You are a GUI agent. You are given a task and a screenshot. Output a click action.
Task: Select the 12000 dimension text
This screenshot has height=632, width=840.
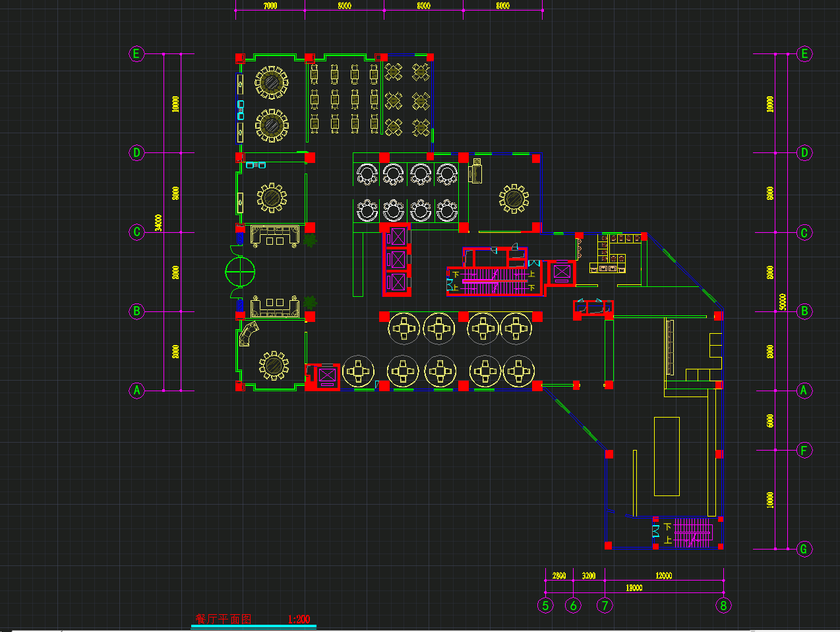(x=664, y=576)
